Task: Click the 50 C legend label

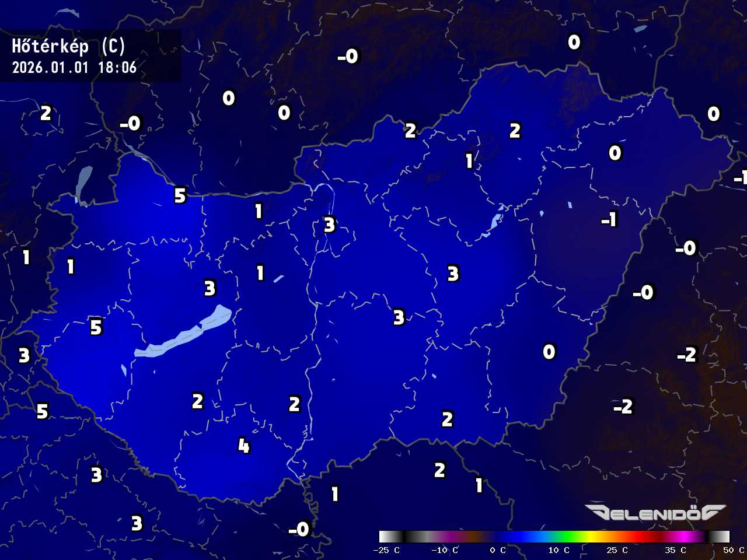Action: point(733,550)
